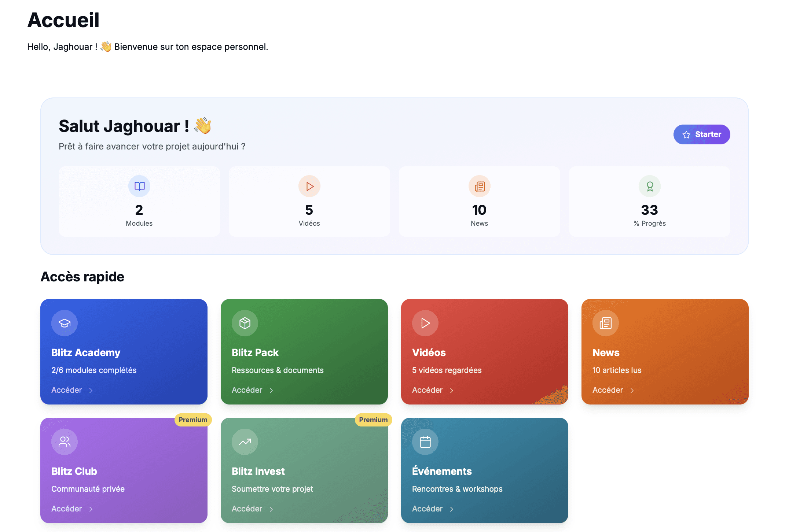This screenshot has width=811, height=532.
Task: Open Accéder link on Blitz Pack card
Action: click(x=247, y=390)
